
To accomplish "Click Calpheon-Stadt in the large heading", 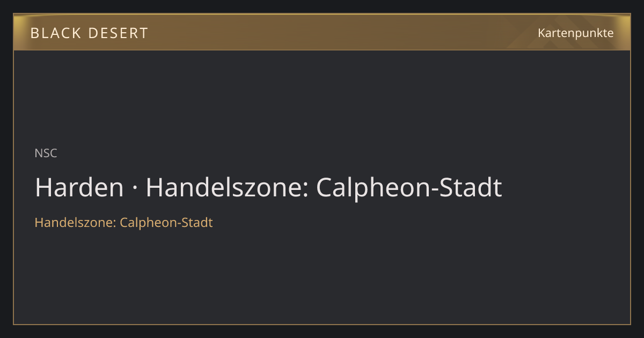I will click(409, 188).
